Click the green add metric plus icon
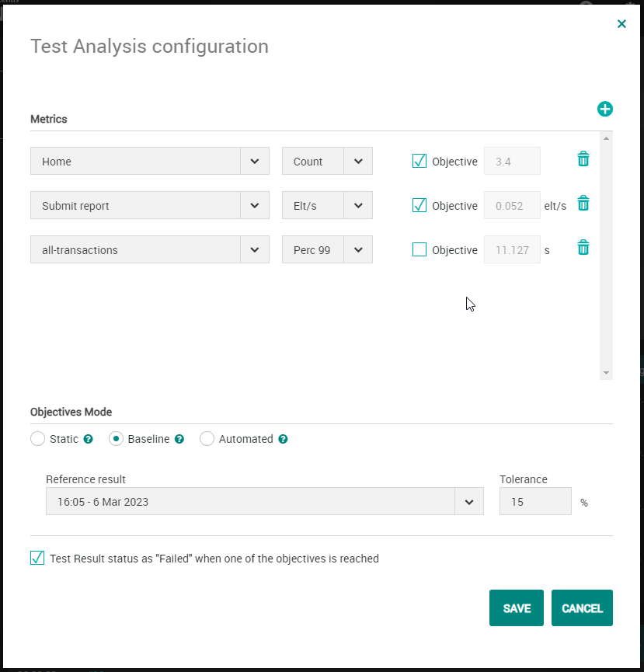This screenshot has height=672, width=644. (x=604, y=110)
